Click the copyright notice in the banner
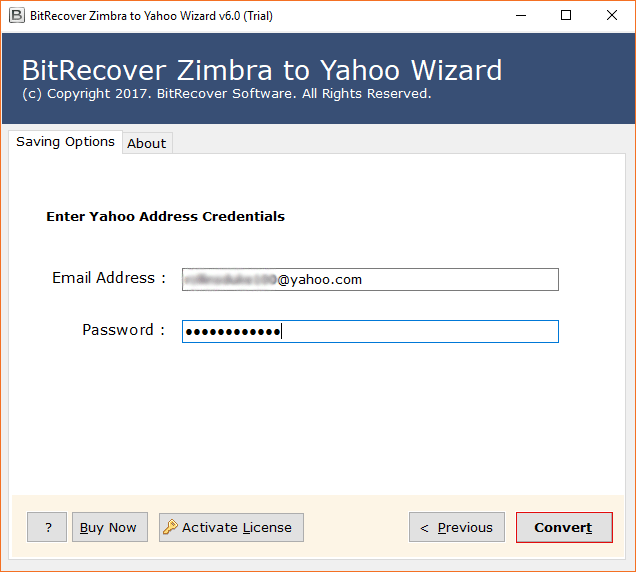The height and width of the screenshot is (572, 636). point(226,93)
